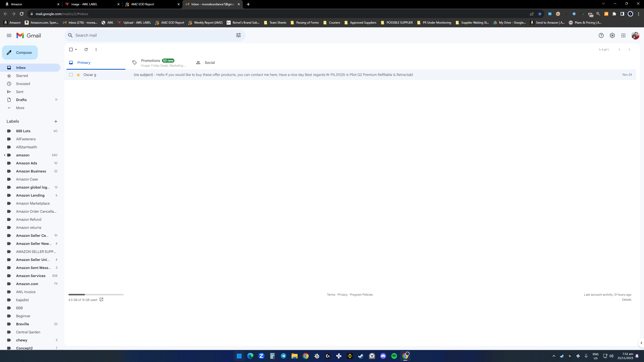
Task: Open the Starred folder
Action: point(30,76)
